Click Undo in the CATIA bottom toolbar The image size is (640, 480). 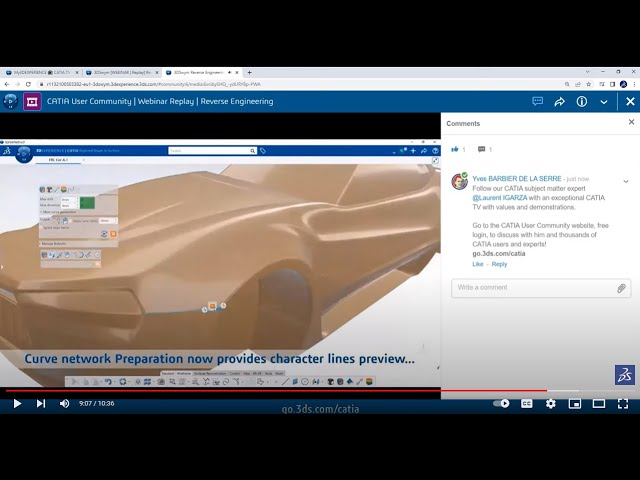pos(108,382)
